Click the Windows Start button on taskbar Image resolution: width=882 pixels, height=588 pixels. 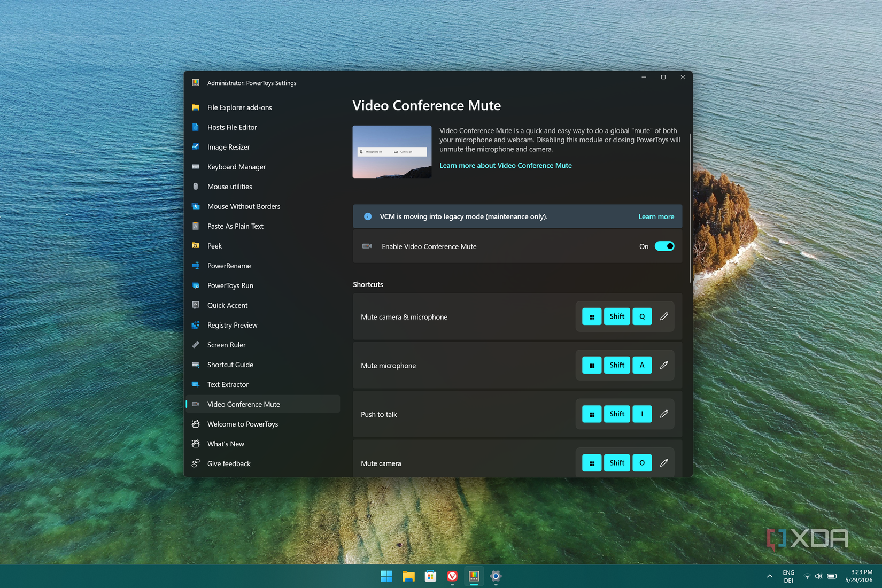point(386,576)
